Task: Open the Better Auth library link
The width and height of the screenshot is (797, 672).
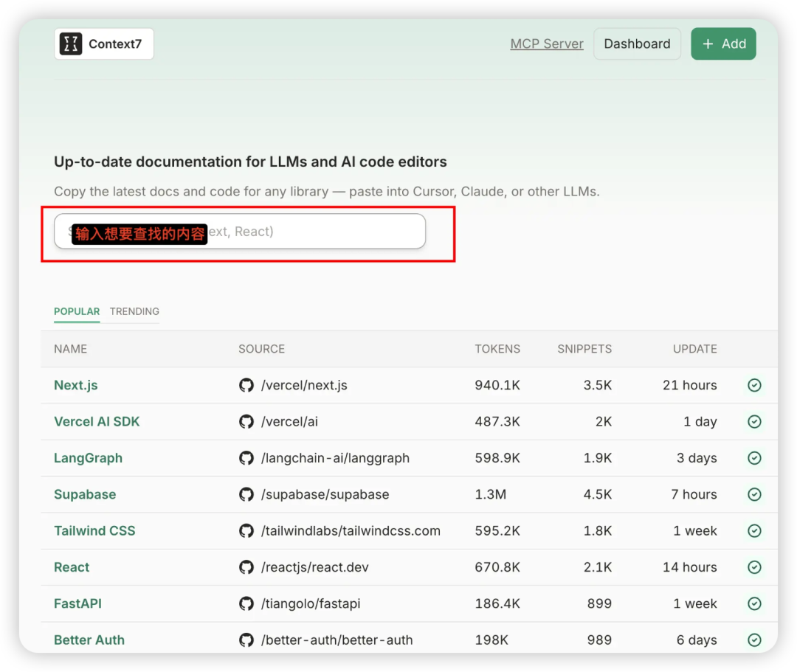Action: (x=89, y=640)
